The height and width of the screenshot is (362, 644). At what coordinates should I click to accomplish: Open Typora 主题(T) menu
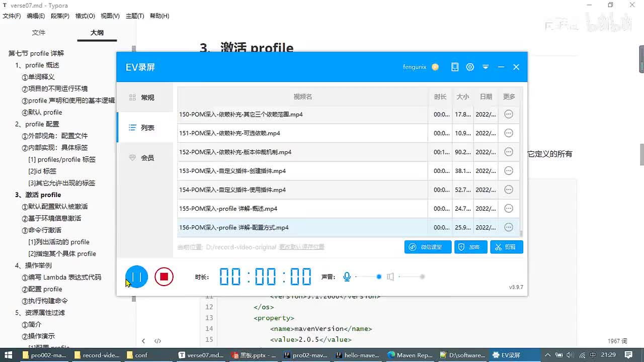pos(135,16)
